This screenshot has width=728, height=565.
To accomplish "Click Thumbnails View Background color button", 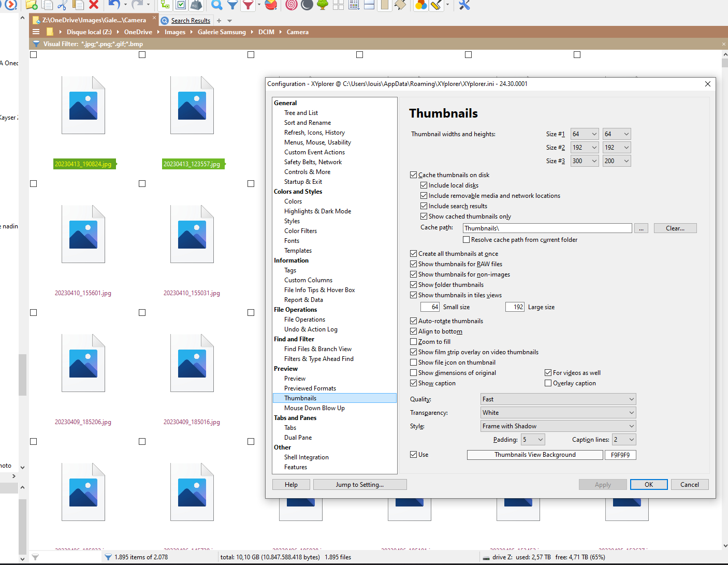I will (535, 455).
